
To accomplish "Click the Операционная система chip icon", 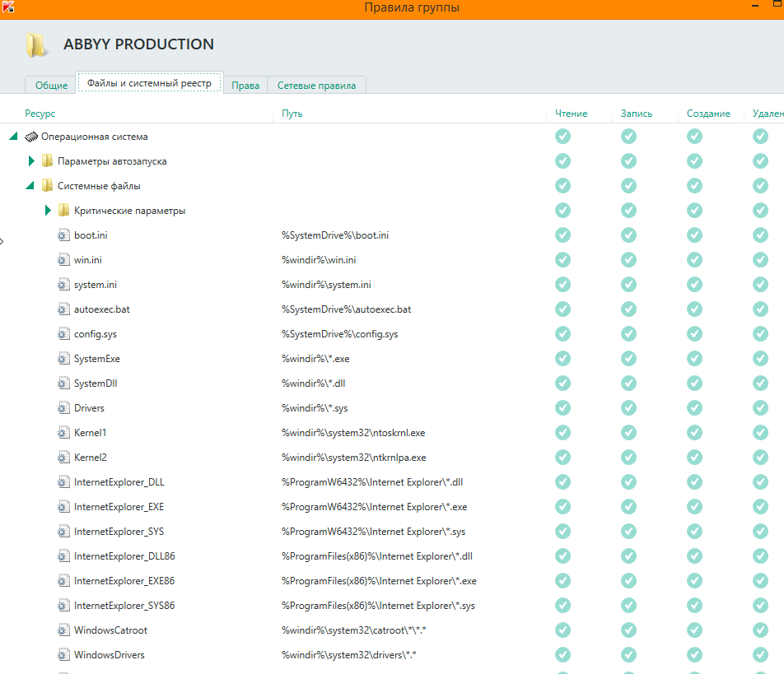I will pos(31,137).
